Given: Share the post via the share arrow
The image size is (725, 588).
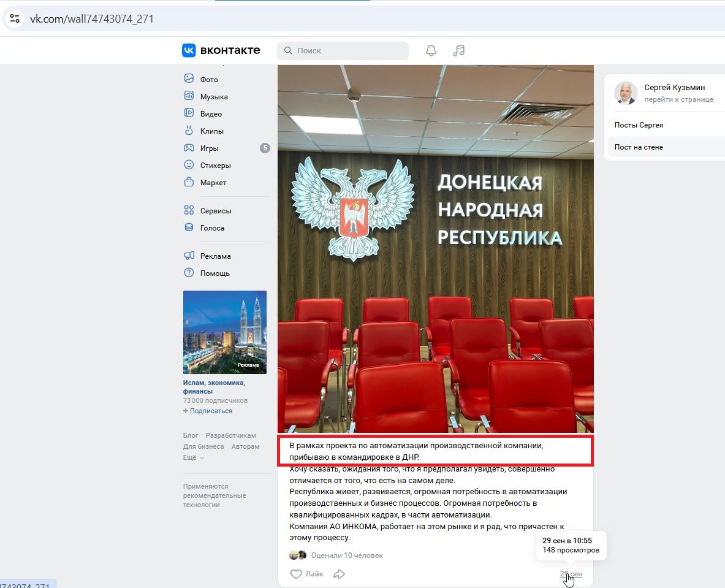Looking at the screenshot, I should point(339,574).
